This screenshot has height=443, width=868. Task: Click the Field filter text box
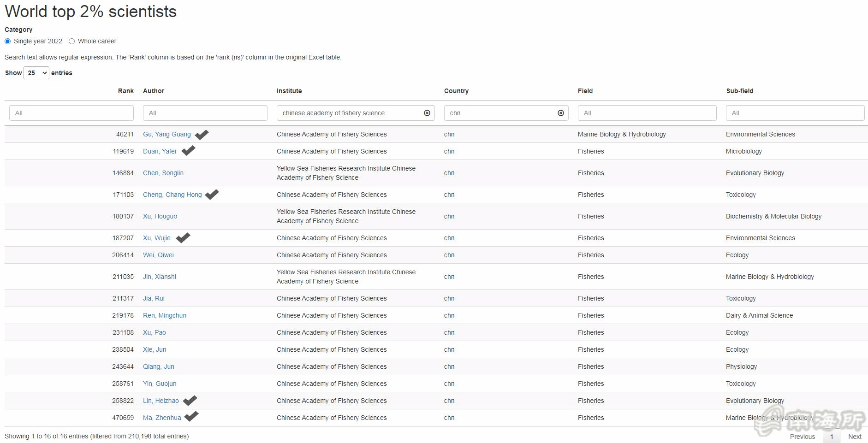647,113
